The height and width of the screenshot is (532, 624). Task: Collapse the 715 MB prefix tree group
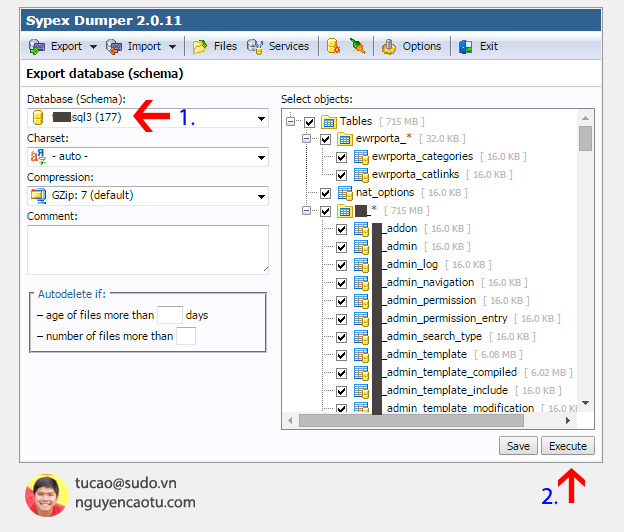pyautogui.click(x=306, y=210)
